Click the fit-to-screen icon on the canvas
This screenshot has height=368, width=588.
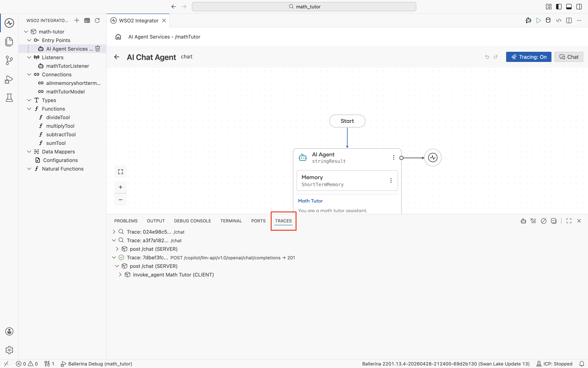121,172
